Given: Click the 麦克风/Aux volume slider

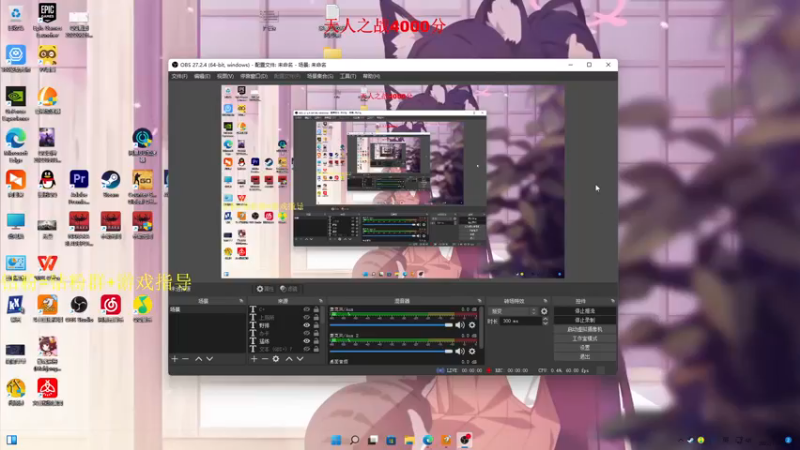Looking at the screenshot, I should pos(391,325).
